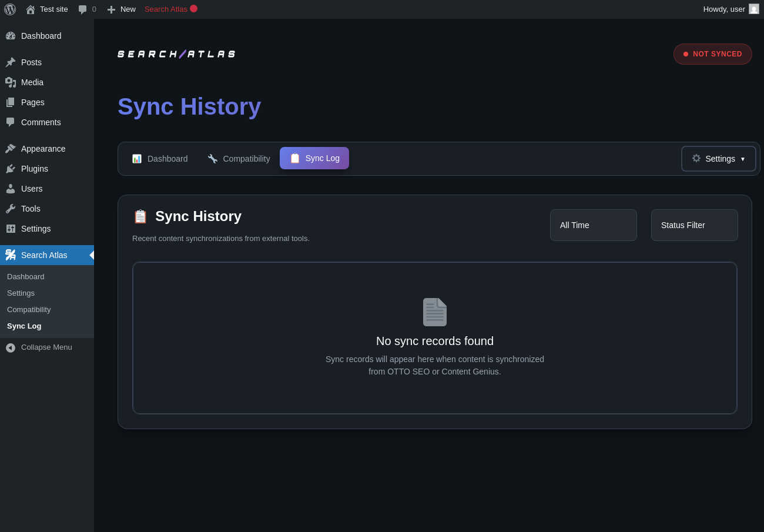The width and height of the screenshot is (764, 532).
Task: Switch to the Dashboard plugin tab
Action: [160, 159]
